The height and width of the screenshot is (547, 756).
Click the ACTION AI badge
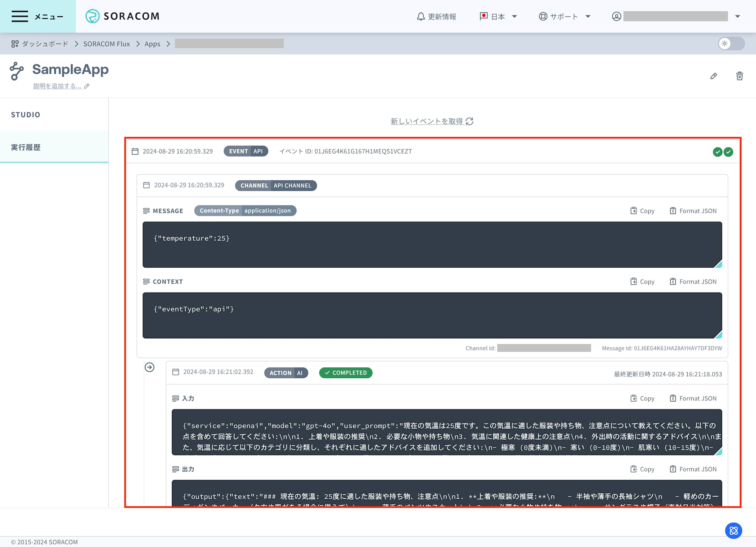[x=286, y=373]
